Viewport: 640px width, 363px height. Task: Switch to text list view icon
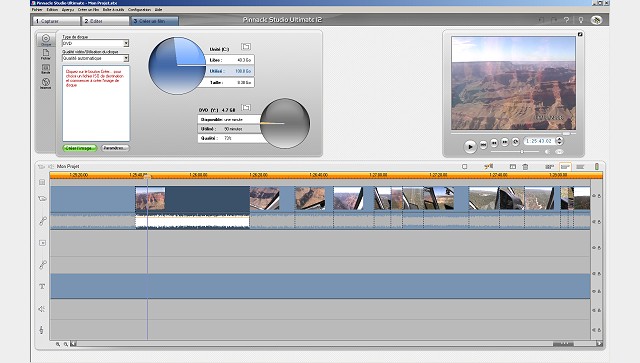click(580, 167)
